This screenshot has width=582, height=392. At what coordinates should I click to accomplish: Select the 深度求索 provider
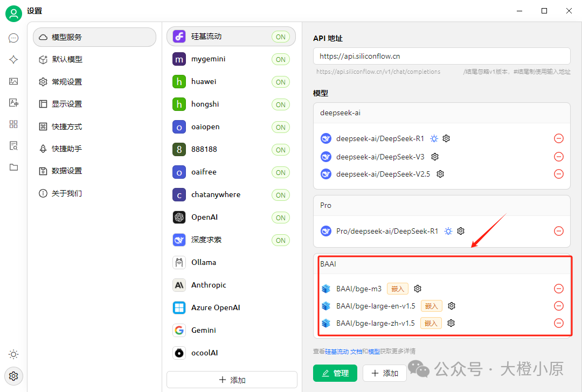coord(231,240)
